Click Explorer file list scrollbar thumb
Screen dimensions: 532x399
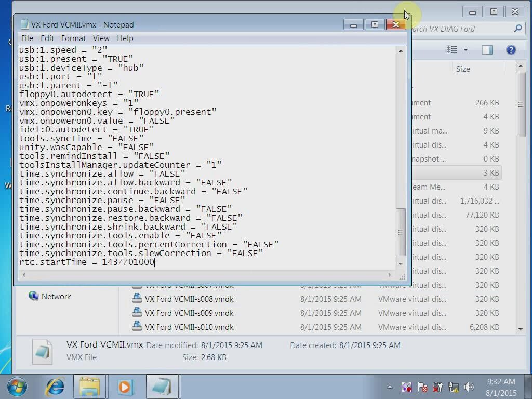pos(521,104)
